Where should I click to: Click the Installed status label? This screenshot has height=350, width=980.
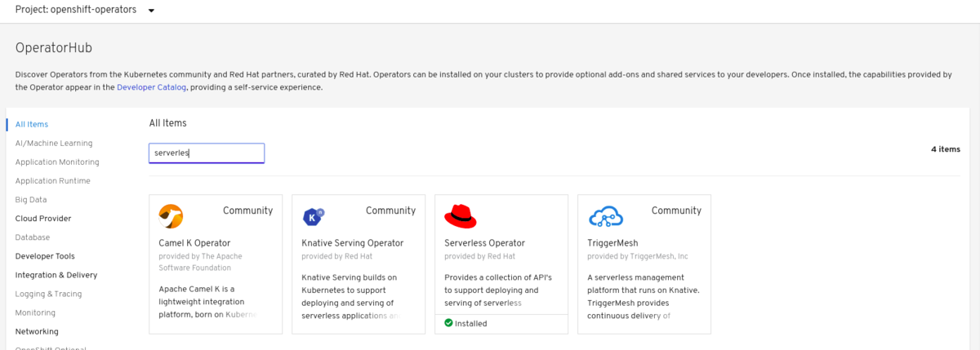(470, 323)
